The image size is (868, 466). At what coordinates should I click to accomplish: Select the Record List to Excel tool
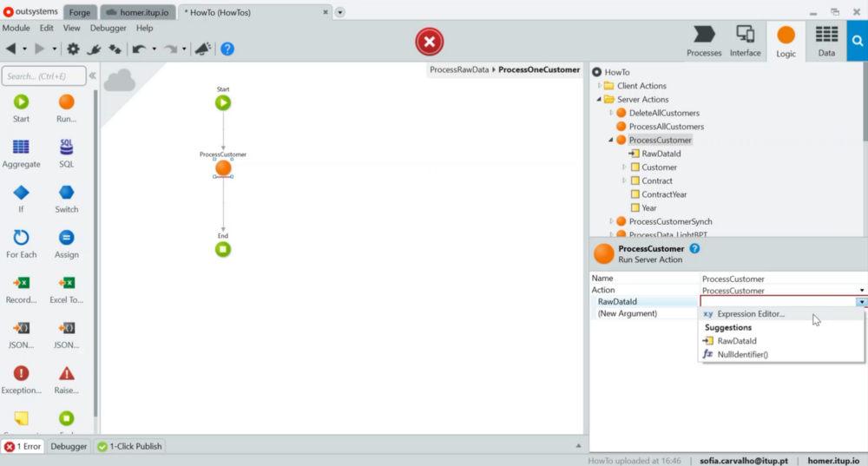[21, 290]
